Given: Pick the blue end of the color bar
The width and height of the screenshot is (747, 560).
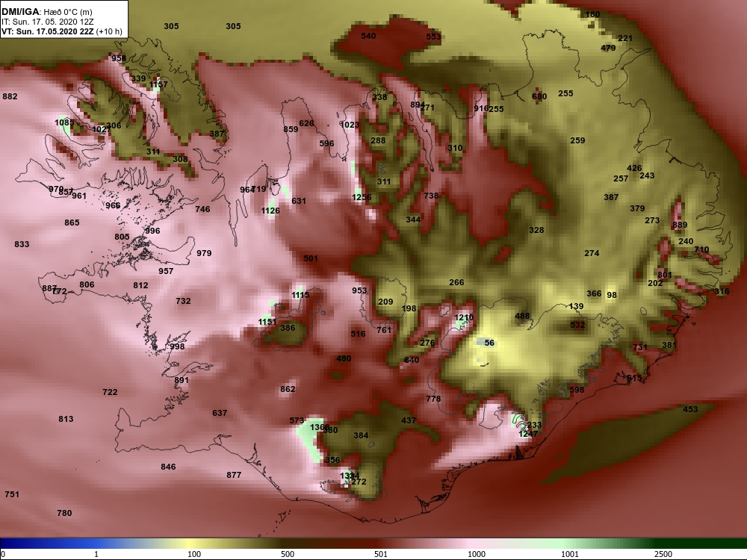Looking at the screenshot, I should [x=19, y=544].
